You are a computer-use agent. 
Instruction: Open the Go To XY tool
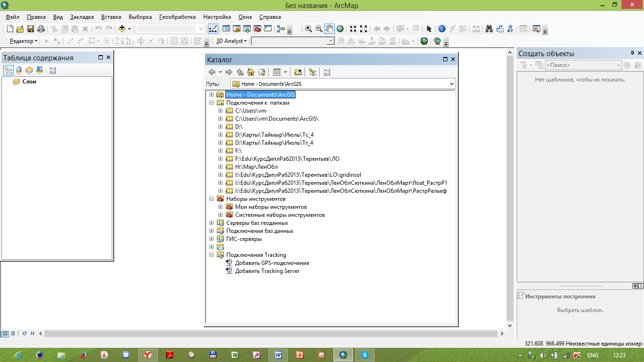[x=510, y=29]
